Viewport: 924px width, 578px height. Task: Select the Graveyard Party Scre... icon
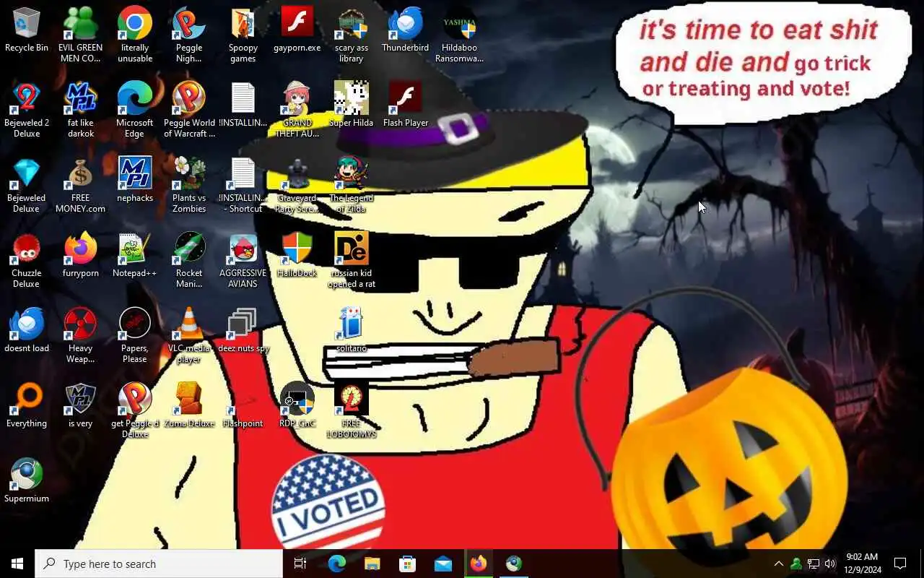pyautogui.click(x=297, y=185)
